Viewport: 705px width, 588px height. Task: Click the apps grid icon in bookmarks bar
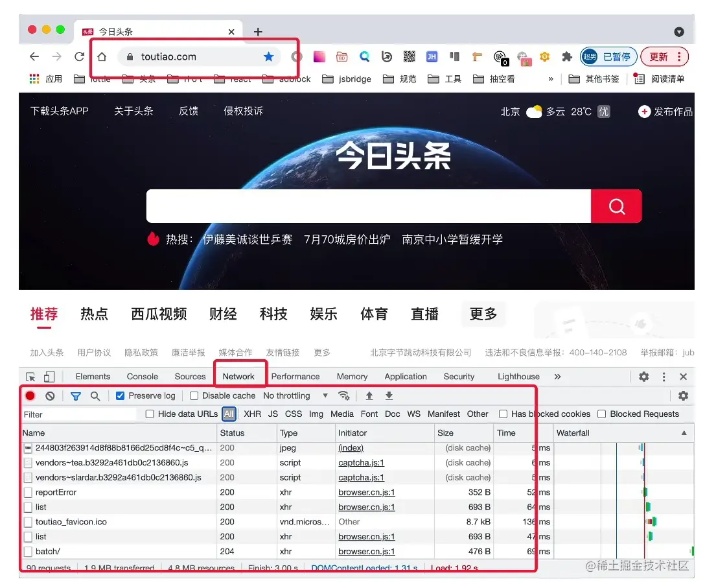34,78
